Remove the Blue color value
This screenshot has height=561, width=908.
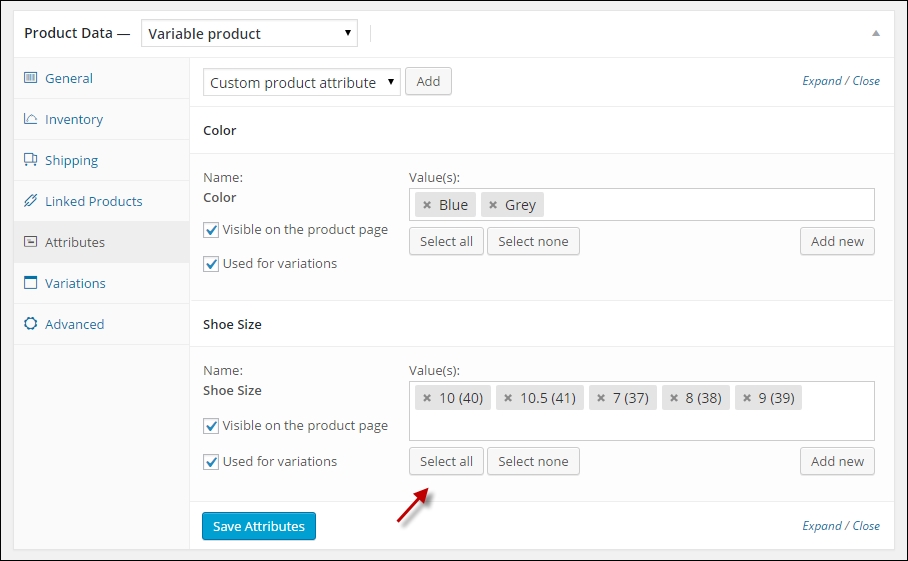pyautogui.click(x=427, y=205)
